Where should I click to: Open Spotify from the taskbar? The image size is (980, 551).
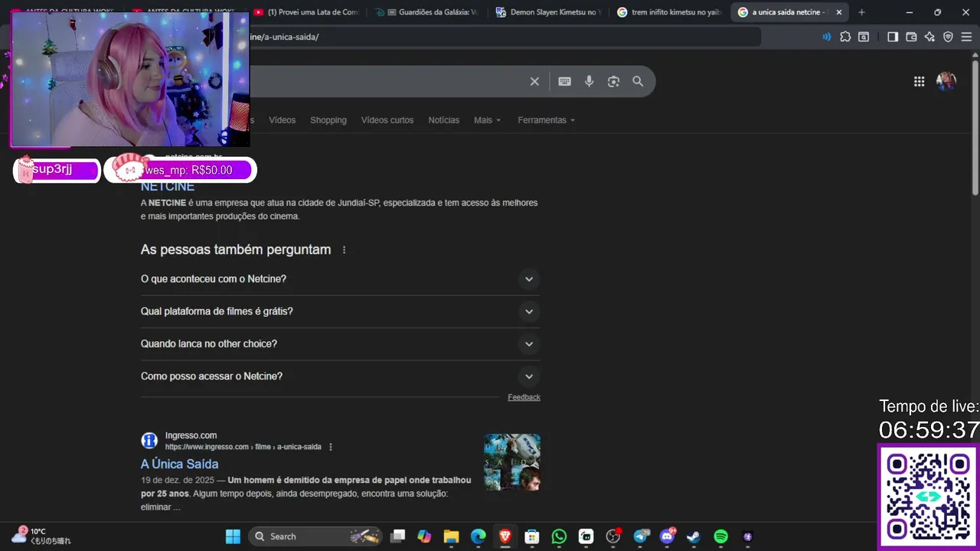click(x=720, y=536)
